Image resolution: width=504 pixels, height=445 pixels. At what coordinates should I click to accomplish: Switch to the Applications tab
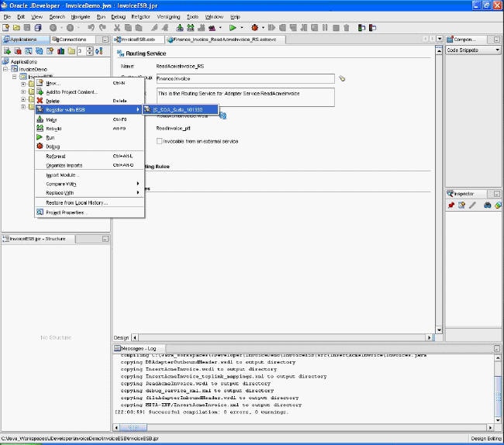[23, 40]
